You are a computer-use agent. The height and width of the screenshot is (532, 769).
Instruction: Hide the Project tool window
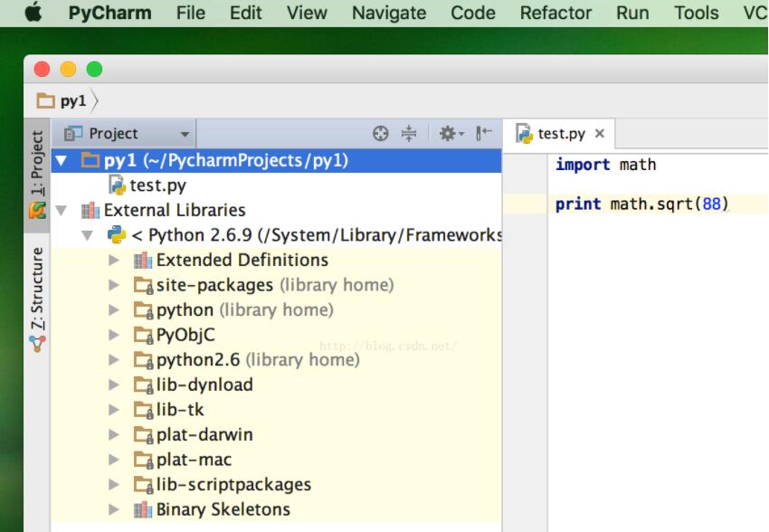tap(484, 134)
